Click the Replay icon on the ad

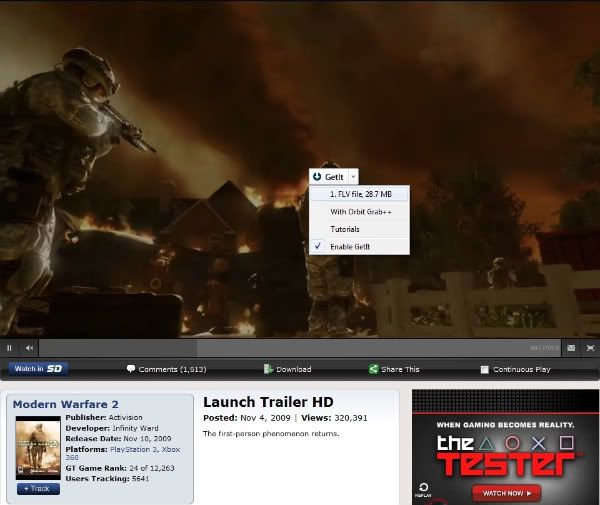click(x=423, y=490)
